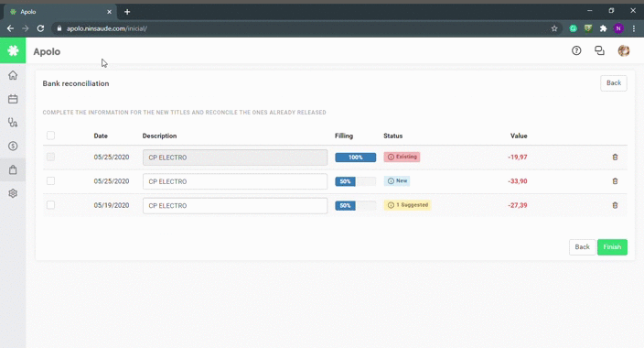Close the Apolo browser tab
This screenshot has width=644, height=348.
pos(109,12)
